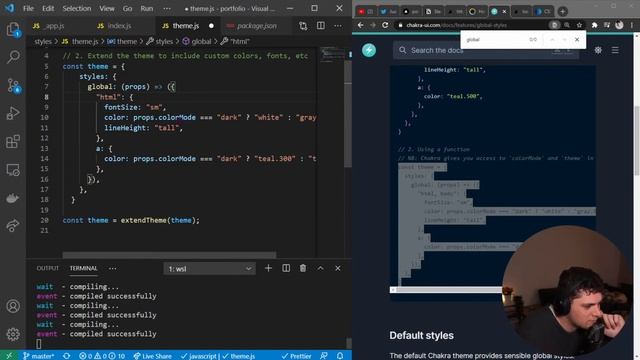Open Chrome extensions puzzle icon
The height and width of the screenshot is (360, 640).
594,25
